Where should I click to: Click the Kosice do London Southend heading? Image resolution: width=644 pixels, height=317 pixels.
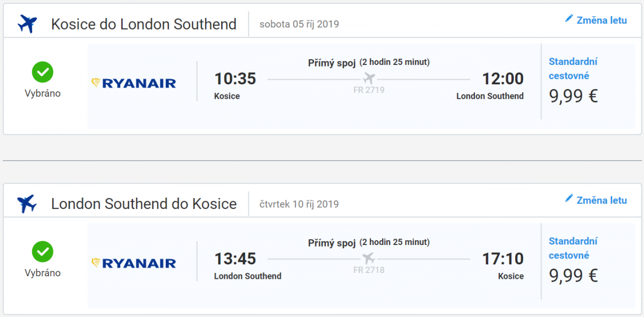coord(144,24)
